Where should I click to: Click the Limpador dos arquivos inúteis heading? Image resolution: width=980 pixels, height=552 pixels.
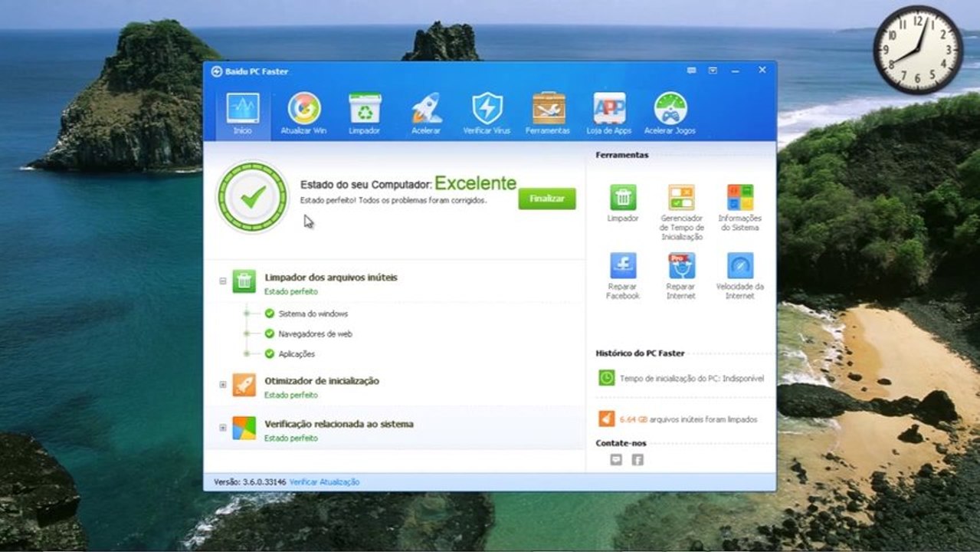(331, 278)
